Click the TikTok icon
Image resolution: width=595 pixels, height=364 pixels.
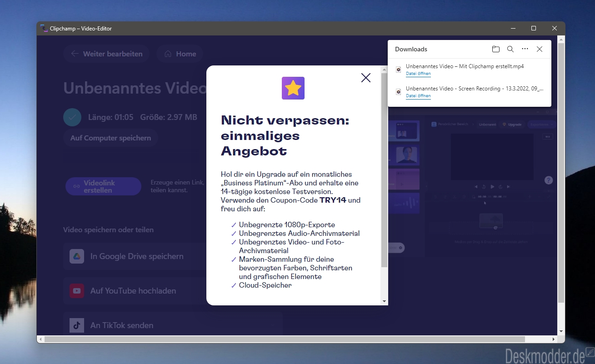tap(77, 325)
